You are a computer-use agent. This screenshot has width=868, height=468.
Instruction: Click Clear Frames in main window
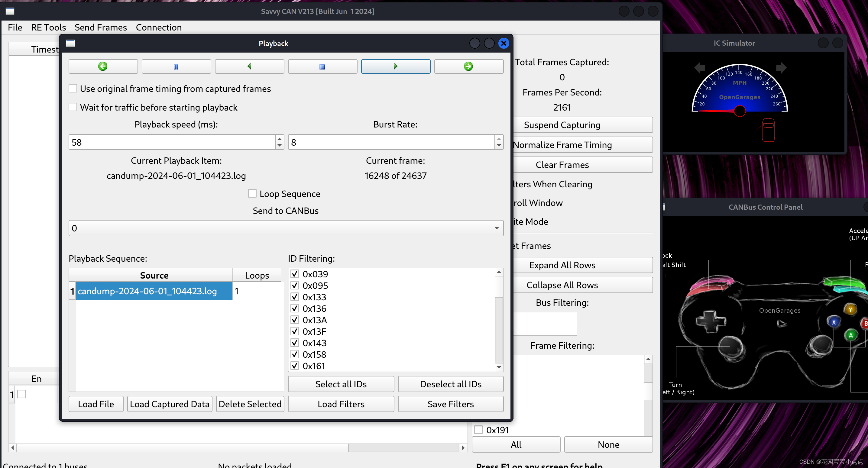click(x=583, y=165)
